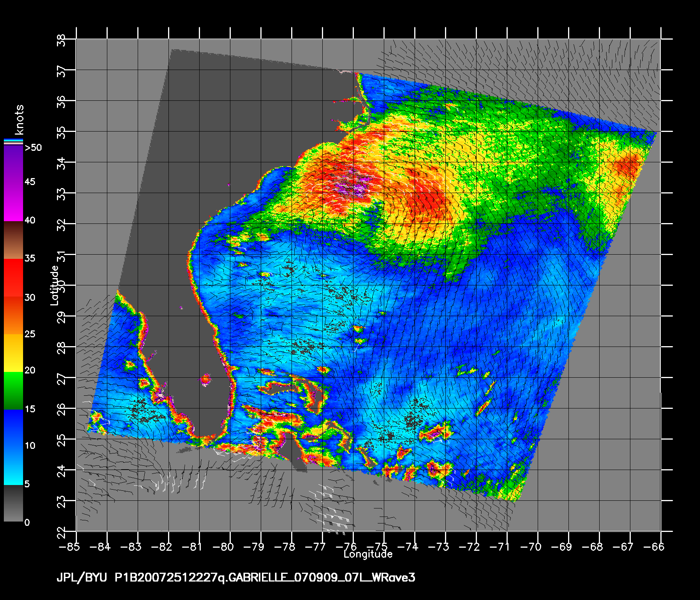Pick the purple 45–50 knots color band

click(13, 165)
